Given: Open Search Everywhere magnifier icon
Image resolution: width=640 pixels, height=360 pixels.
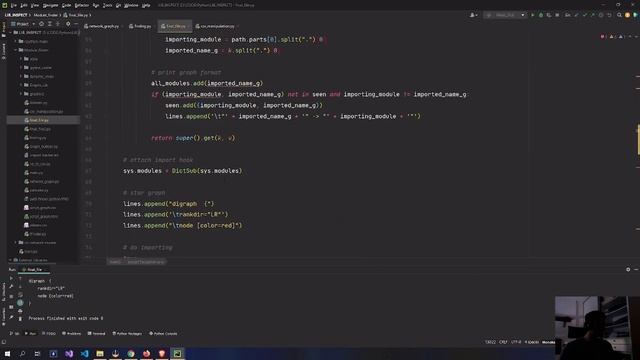Looking at the screenshot, I should click(620, 15).
